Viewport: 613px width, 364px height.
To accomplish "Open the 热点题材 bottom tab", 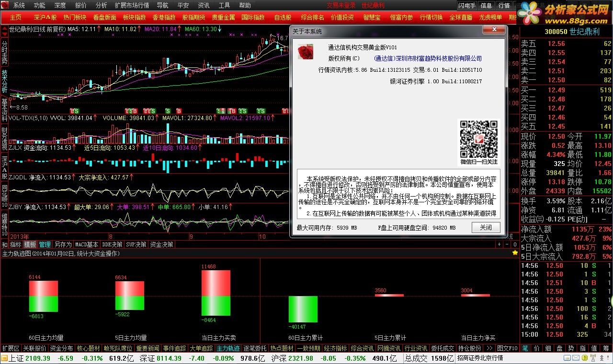I will point(282,348).
